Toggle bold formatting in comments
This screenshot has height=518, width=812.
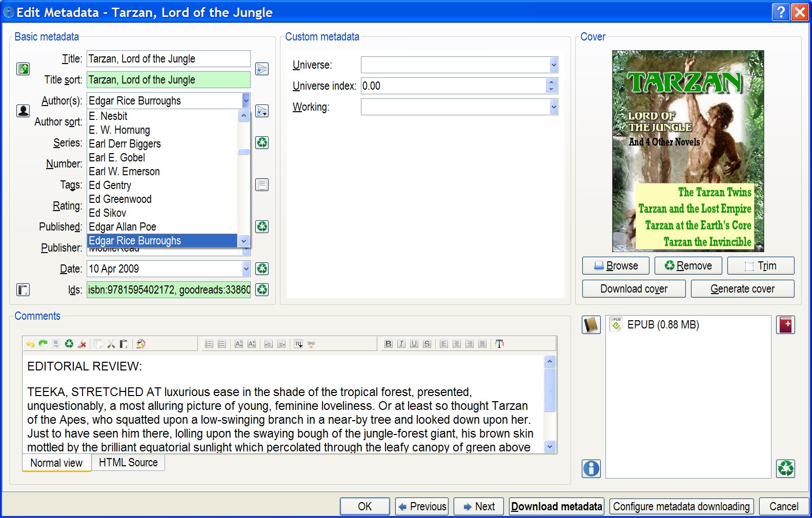tap(389, 344)
